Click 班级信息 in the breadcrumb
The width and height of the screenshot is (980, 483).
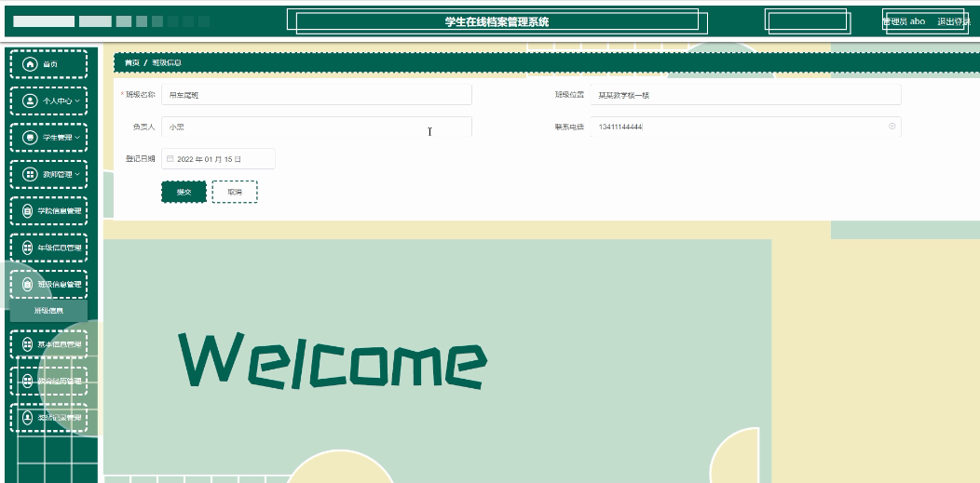pyautogui.click(x=166, y=63)
